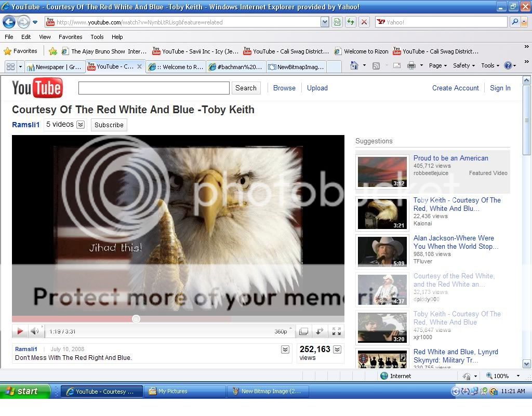
Task: Open the search provider dropdown arrow
Action: (x=524, y=22)
